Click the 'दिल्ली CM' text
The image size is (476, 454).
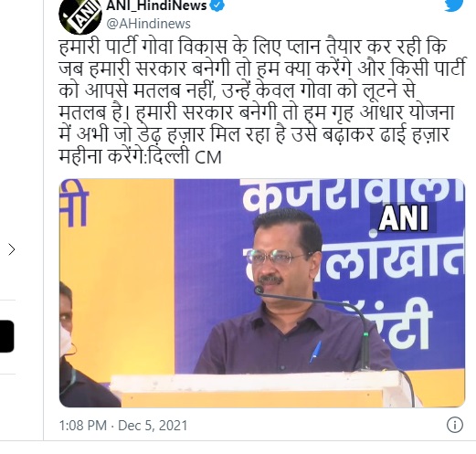pos(185,157)
